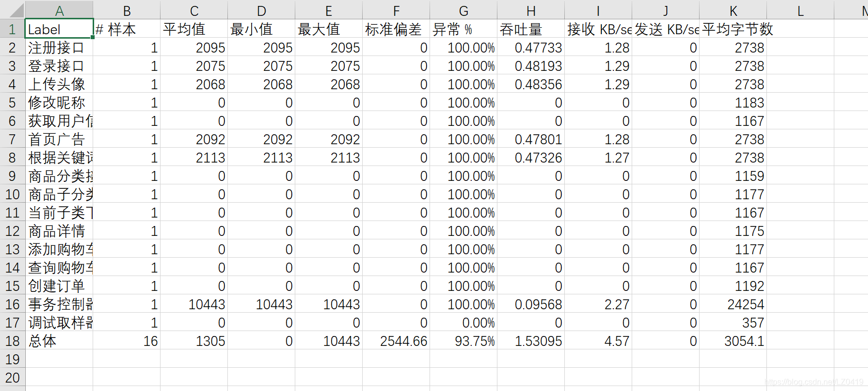This screenshot has height=391, width=868.
Task: Select column E header
Action: click(328, 10)
